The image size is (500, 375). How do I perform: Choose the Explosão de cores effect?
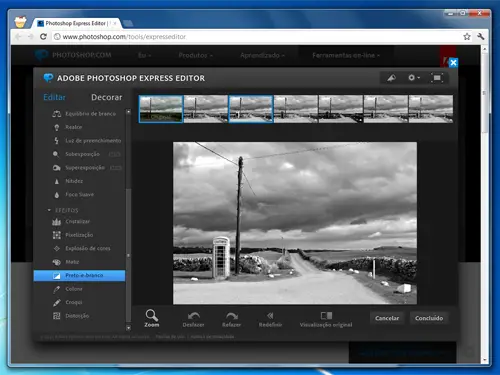coord(82,249)
